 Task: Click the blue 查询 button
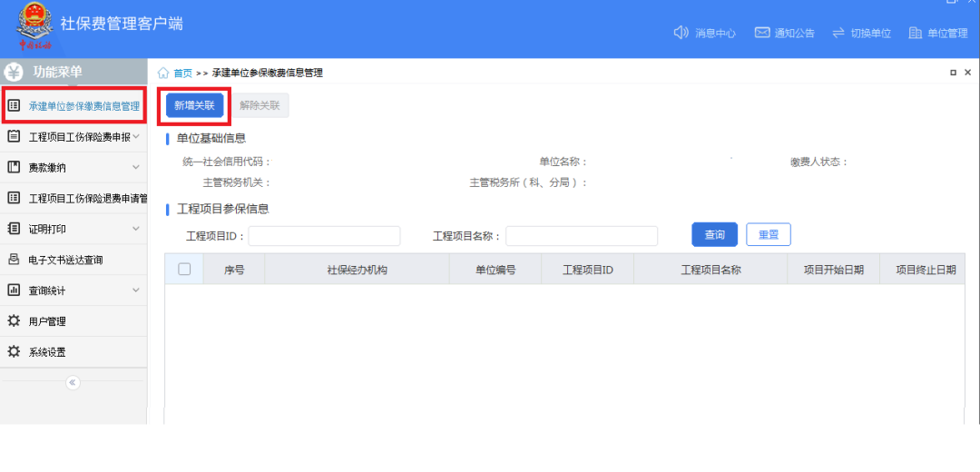[x=714, y=235]
